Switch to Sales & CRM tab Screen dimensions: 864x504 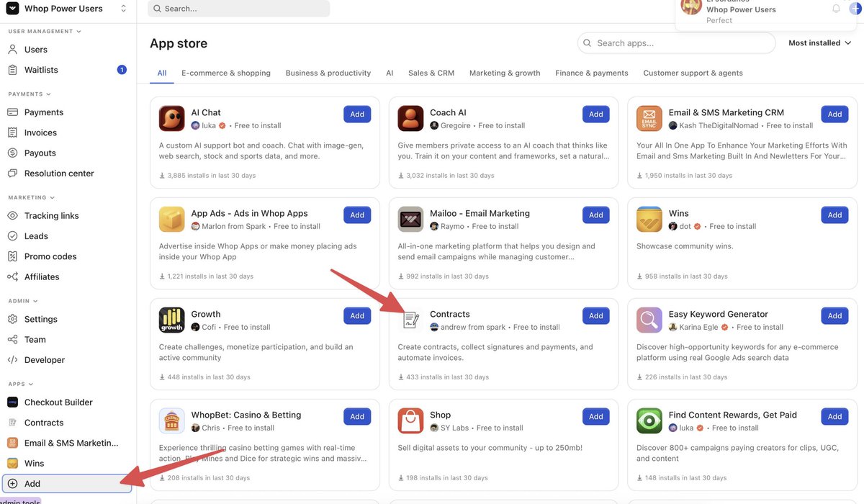(431, 73)
